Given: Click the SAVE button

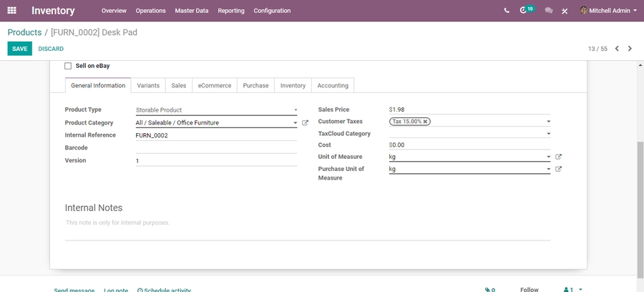Looking at the screenshot, I should coord(19,49).
